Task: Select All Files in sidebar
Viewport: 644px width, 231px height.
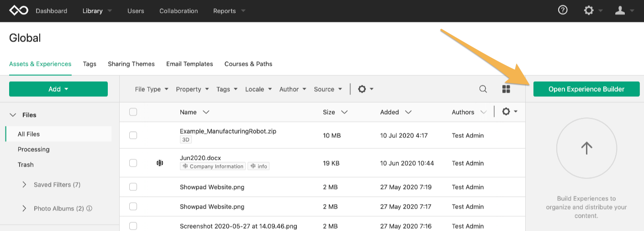Action: coord(58,134)
